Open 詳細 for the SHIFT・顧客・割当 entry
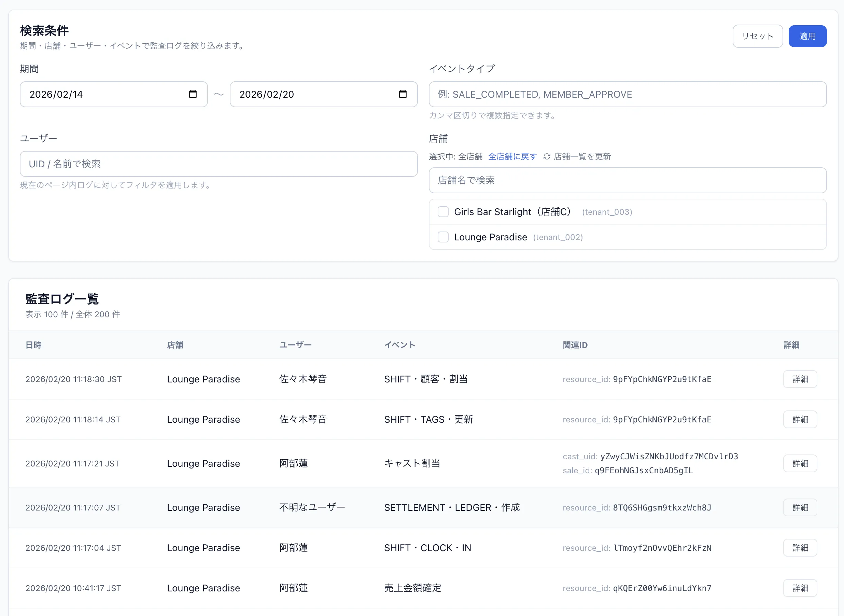Viewport: 844px width, 616px height. point(800,379)
